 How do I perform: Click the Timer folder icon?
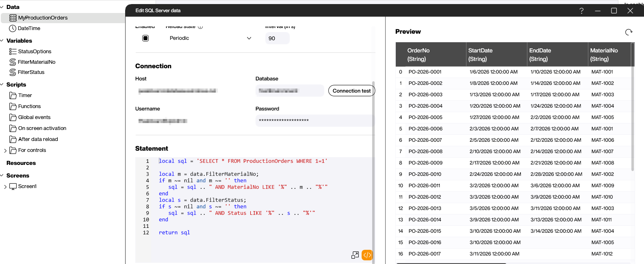[x=13, y=95]
